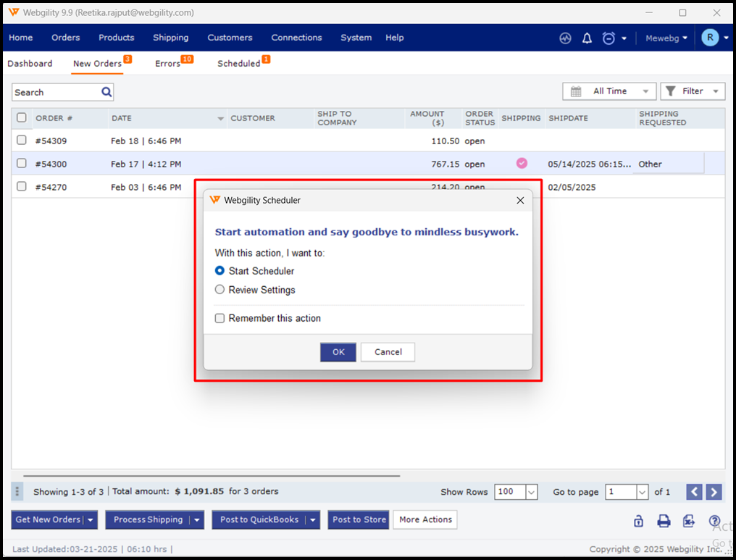Click the activity status pulse icon
Viewport: 736px width, 560px height.
click(x=565, y=38)
